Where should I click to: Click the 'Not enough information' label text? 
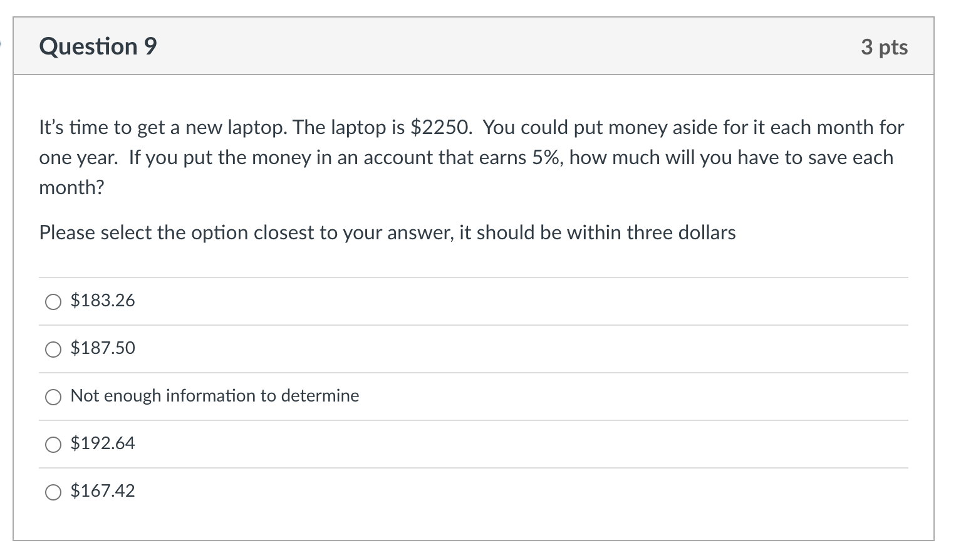pos(214,396)
